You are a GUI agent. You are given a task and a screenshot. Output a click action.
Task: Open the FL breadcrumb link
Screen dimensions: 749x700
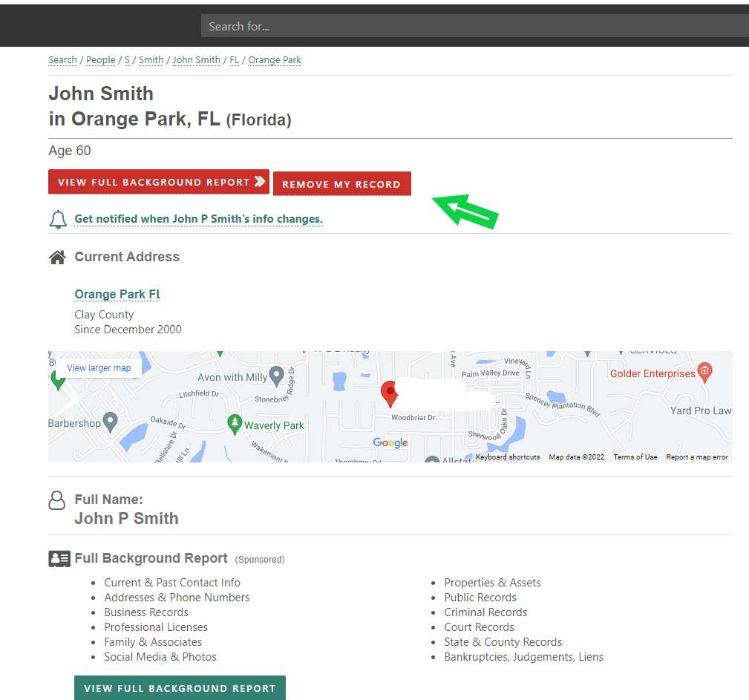[x=235, y=60]
